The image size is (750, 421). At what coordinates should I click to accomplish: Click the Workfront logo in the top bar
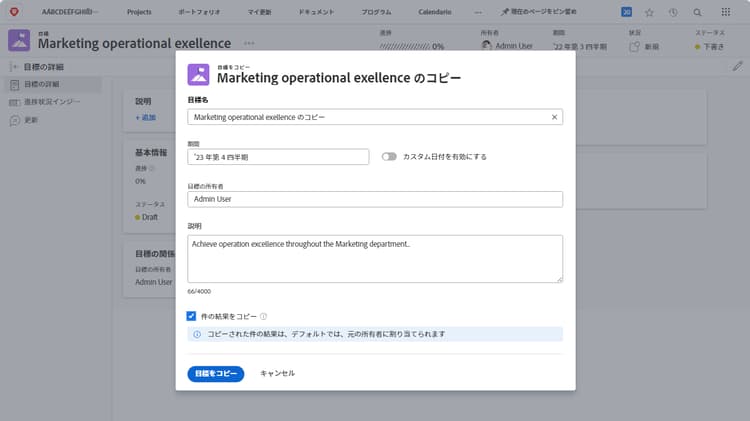point(14,11)
